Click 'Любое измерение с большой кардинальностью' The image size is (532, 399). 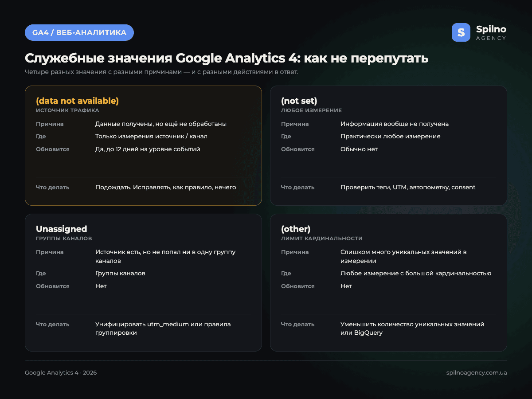click(x=416, y=274)
